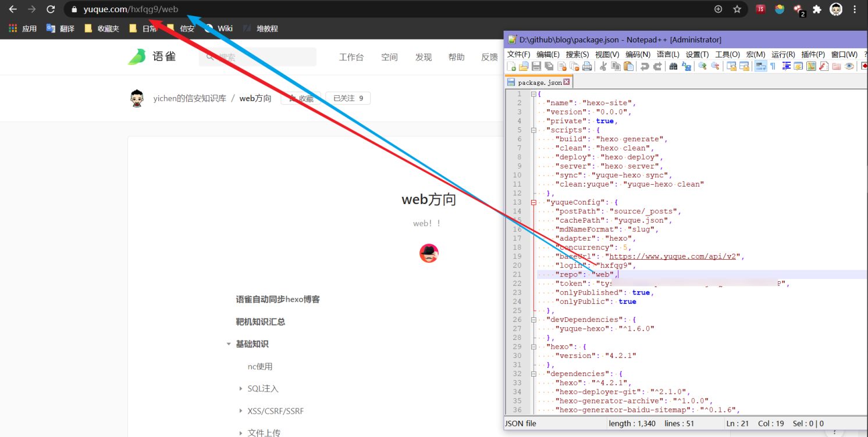Go back in the browser
The height and width of the screenshot is (437, 868).
tap(13, 9)
